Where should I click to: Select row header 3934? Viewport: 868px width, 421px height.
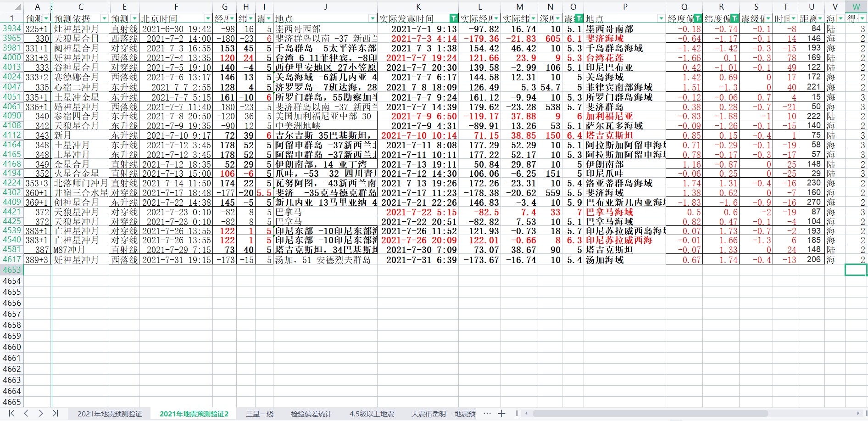[x=12, y=28]
